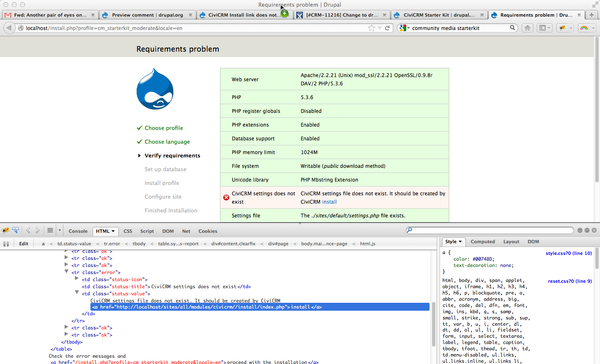Click the CiviCRM install link
The width and height of the screenshot is (600, 364).
coord(329,202)
